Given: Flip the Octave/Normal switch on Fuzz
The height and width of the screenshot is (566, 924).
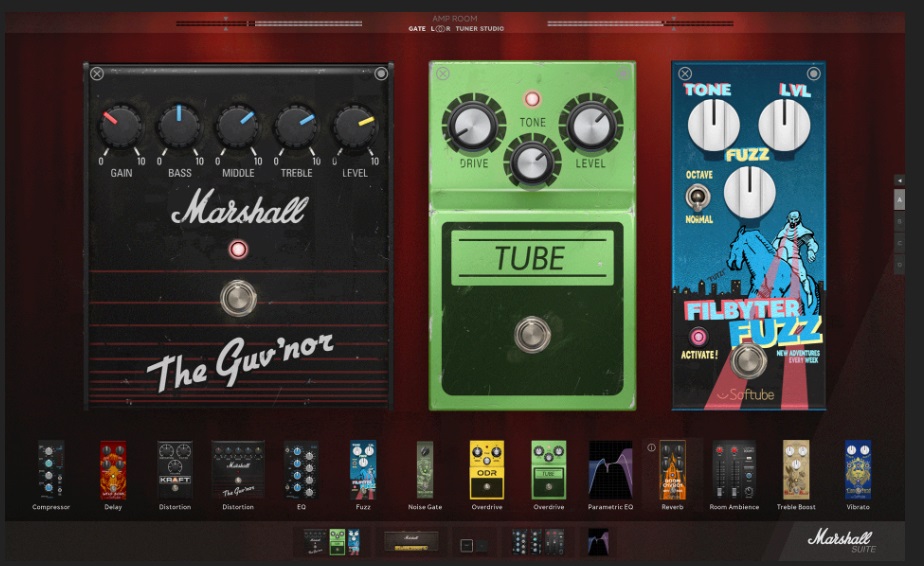Looking at the screenshot, I should tap(698, 198).
